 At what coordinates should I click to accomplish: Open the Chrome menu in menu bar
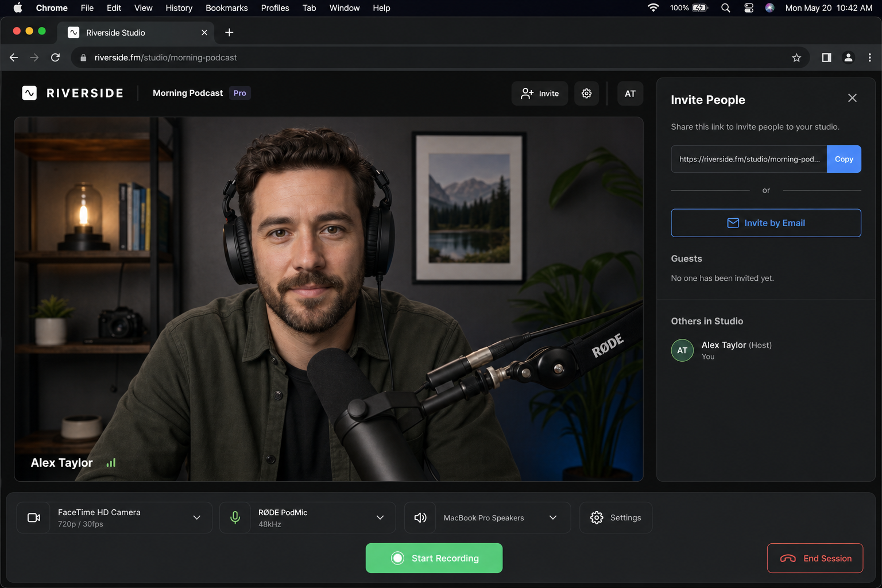(x=52, y=8)
